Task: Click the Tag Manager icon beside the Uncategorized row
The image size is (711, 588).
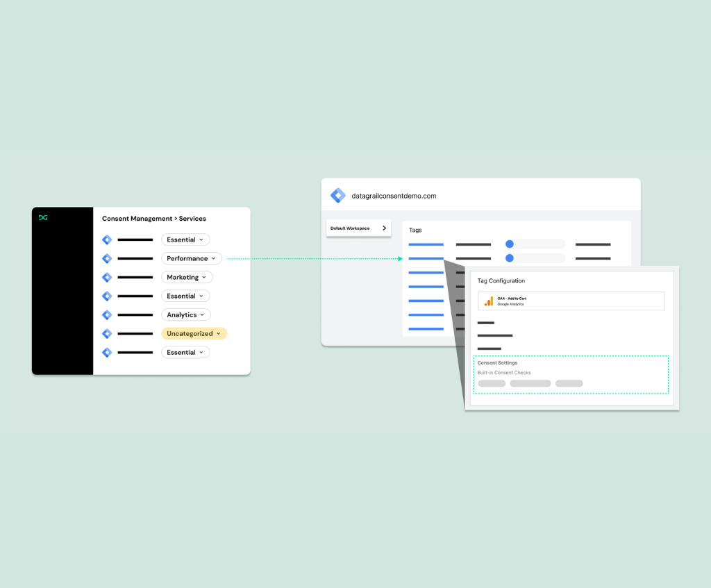Action: (107, 333)
